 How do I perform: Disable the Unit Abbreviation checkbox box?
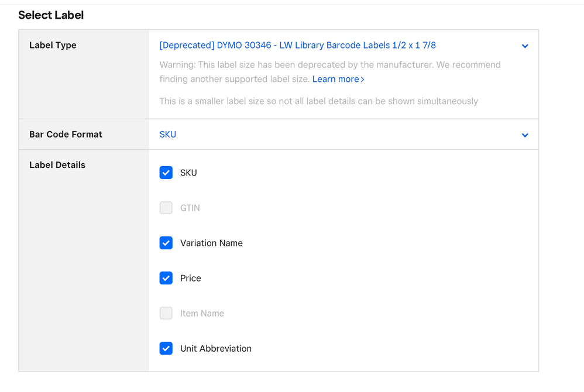166,348
